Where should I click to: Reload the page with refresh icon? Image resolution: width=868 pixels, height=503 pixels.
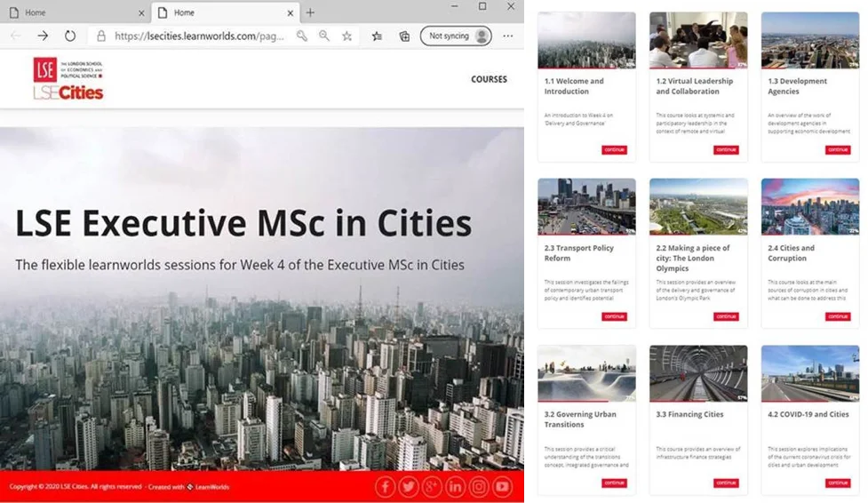pos(70,36)
